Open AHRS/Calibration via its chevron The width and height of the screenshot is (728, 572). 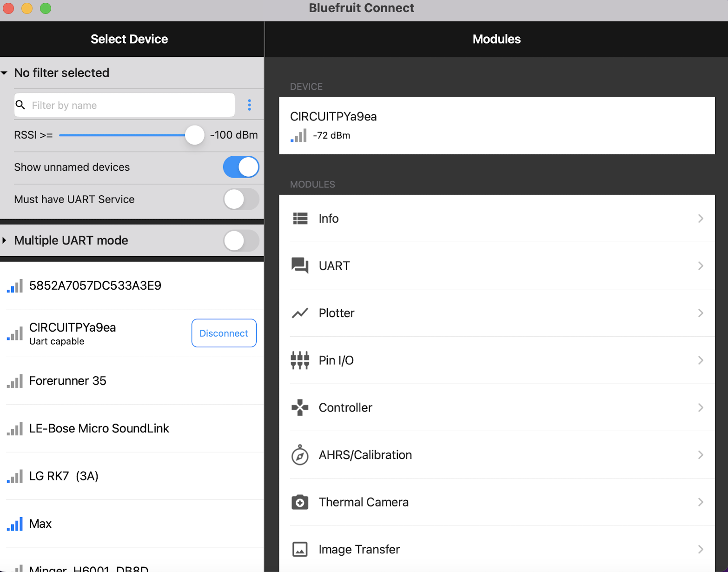coord(701,455)
